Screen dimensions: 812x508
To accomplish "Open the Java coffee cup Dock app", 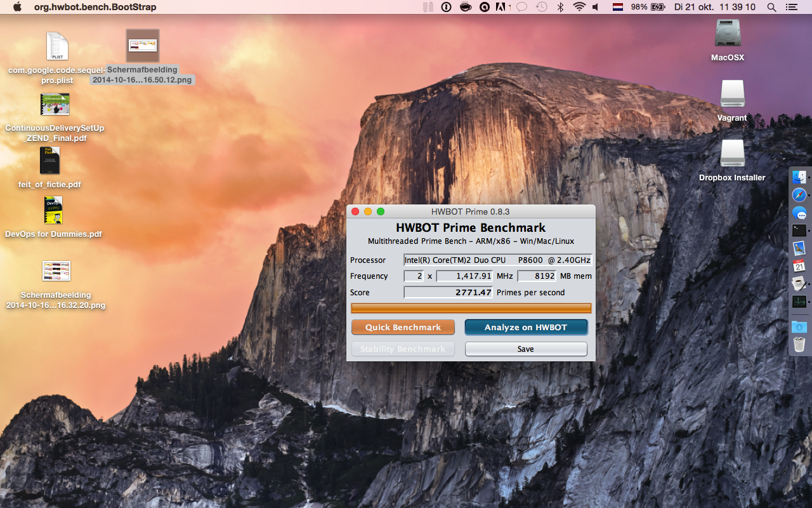I will coord(799,284).
